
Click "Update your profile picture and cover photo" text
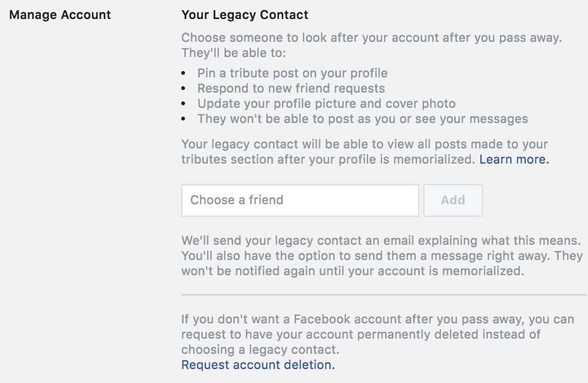326,104
